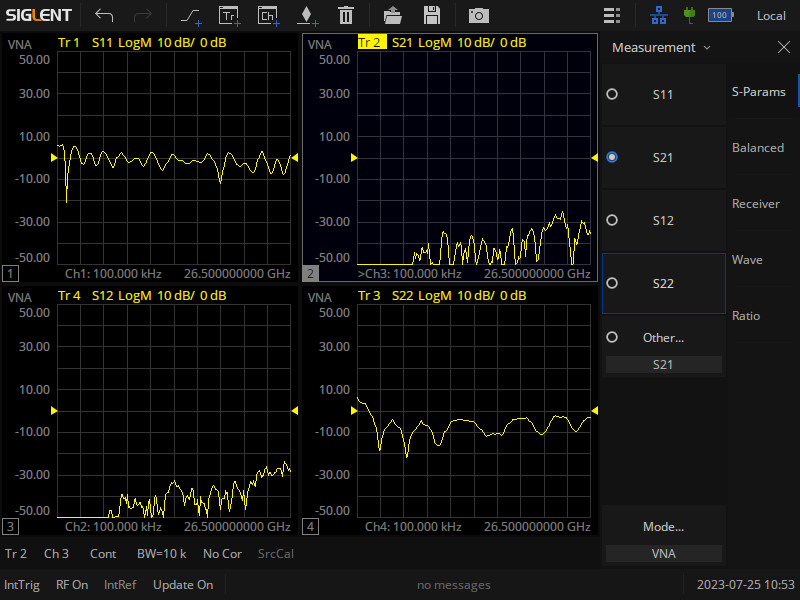The width and height of the screenshot is (800, 600).
Task: Click the battery 100 indicator
Action: pyautogui.click(x=720, y=15)
